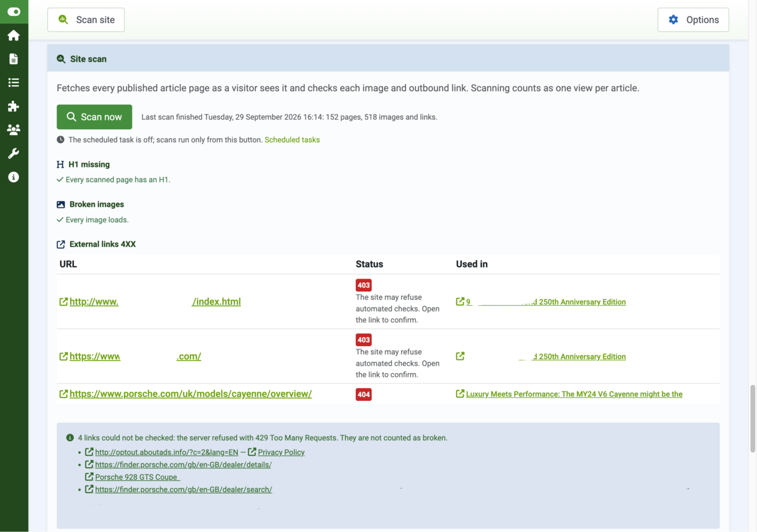
Task: Open the Users sidebar icon
Action: pyautogui.click(x=13, y=130)
